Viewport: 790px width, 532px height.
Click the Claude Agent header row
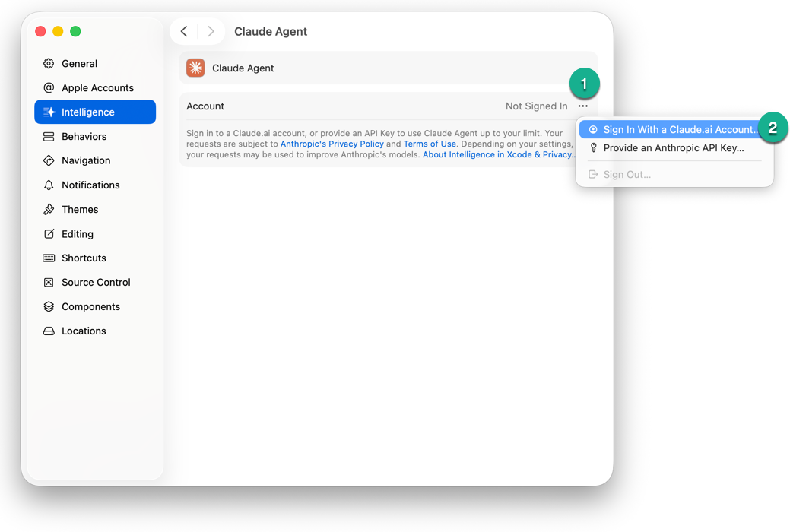point(388,68)
